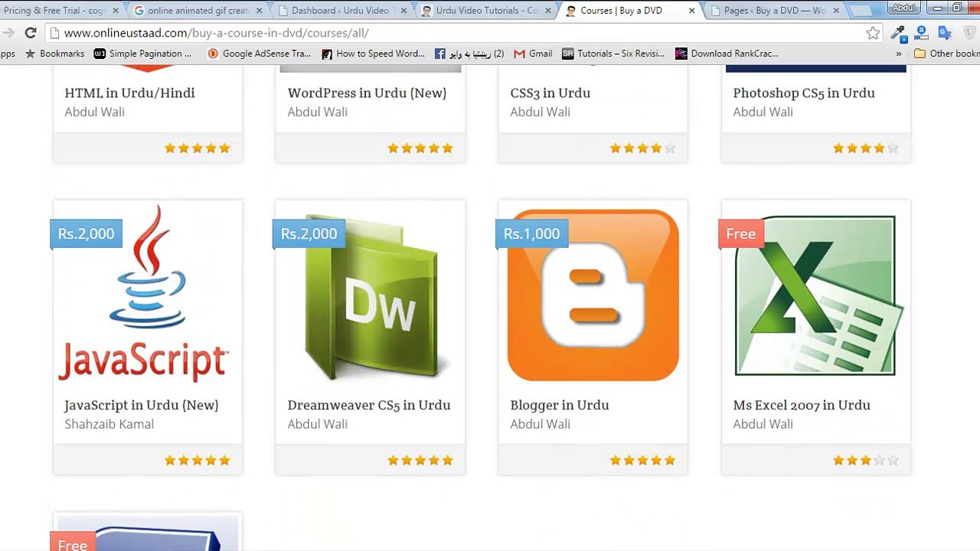
Task: Switch to the Pages ‹ Buy a DVD tab
Action: tap(773, 11)
